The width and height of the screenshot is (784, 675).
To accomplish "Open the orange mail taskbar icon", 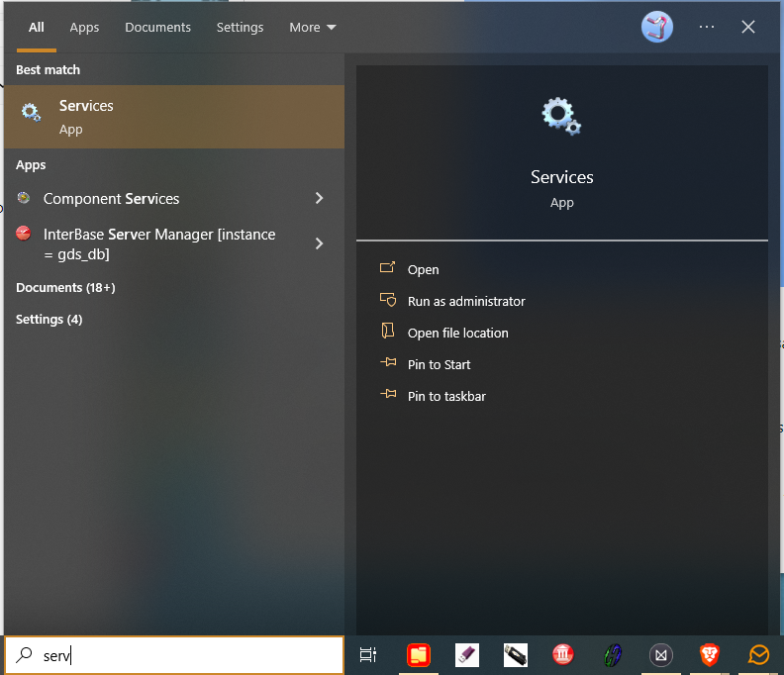I will 758,655.
